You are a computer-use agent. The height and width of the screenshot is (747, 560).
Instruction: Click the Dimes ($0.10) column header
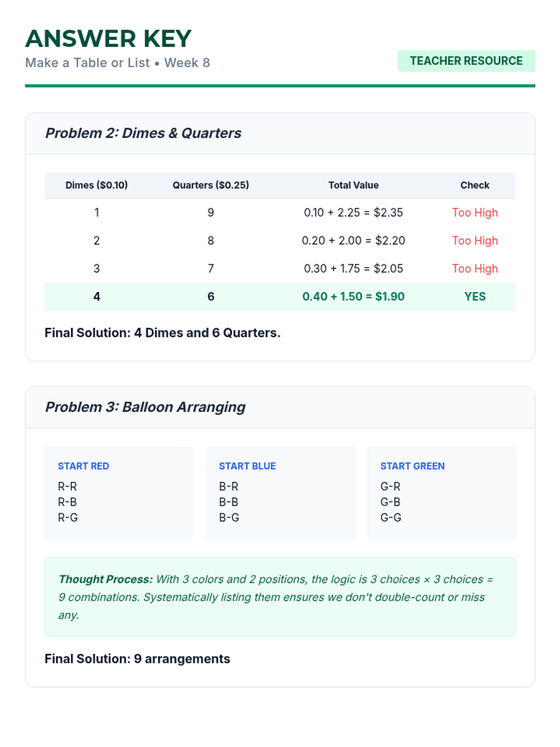[97, 185]
